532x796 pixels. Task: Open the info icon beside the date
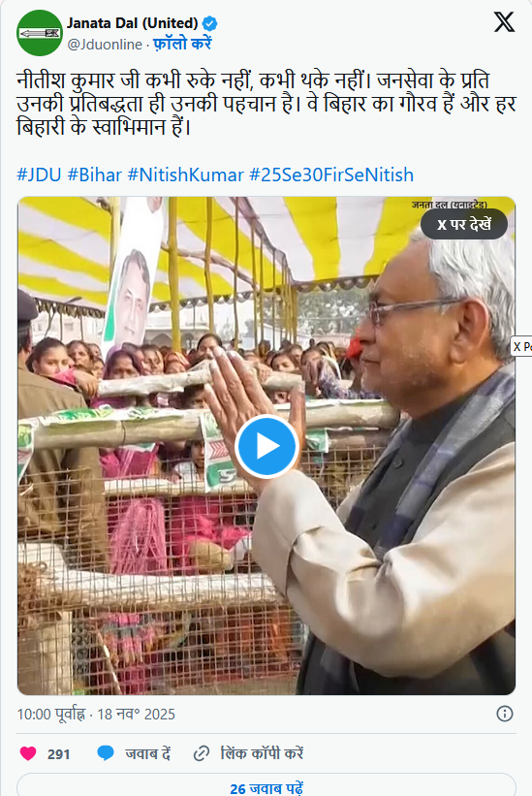505,714
